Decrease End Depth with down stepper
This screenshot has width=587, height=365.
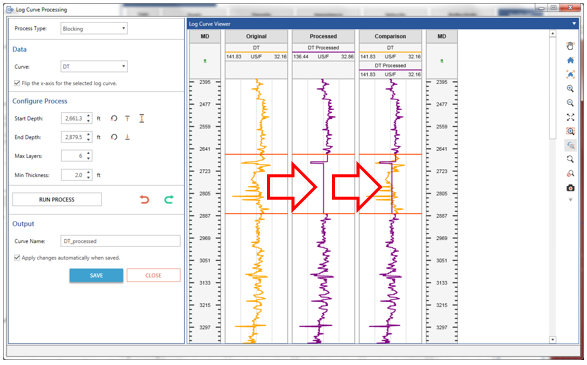(x=89, y=139)
